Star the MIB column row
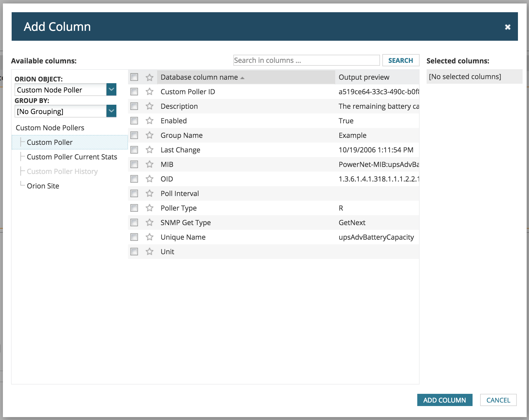 click(150, 164)
